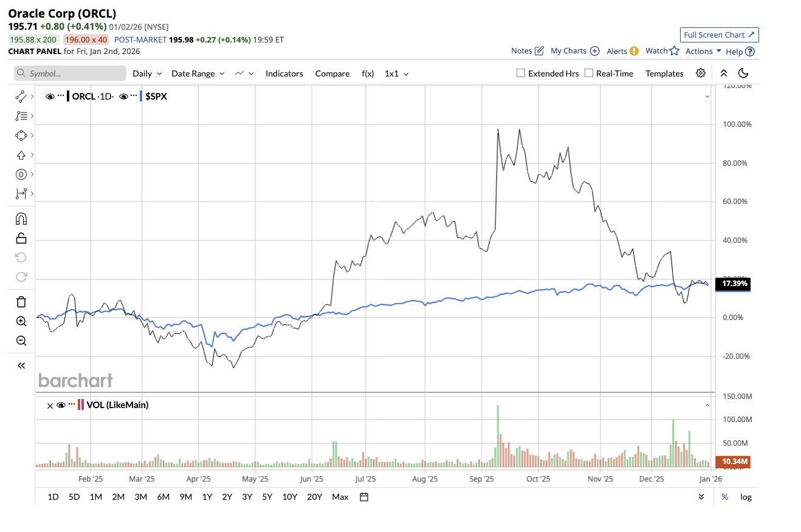Open the Compare menu
The width and height of the screenshot is (801, 532).
pyautogui.click(x=332, y=73)
